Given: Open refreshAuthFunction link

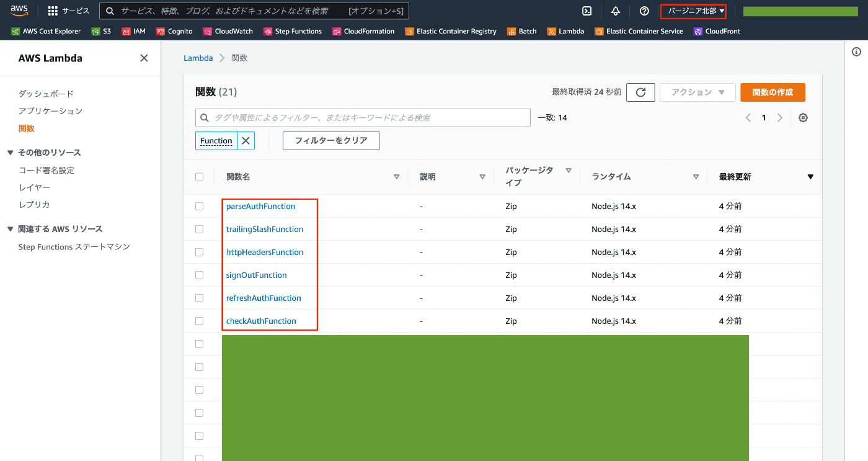Looking at the screenshot, I should (263, 298).
